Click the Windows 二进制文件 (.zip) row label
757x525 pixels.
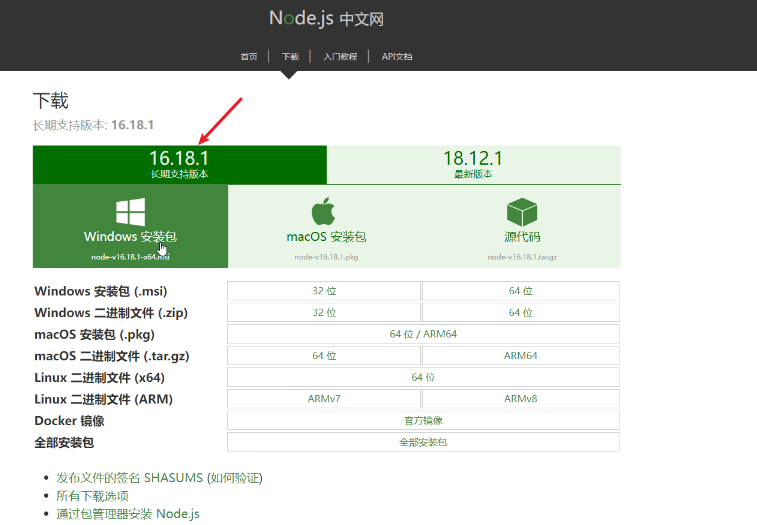click(x=111, y=313)
